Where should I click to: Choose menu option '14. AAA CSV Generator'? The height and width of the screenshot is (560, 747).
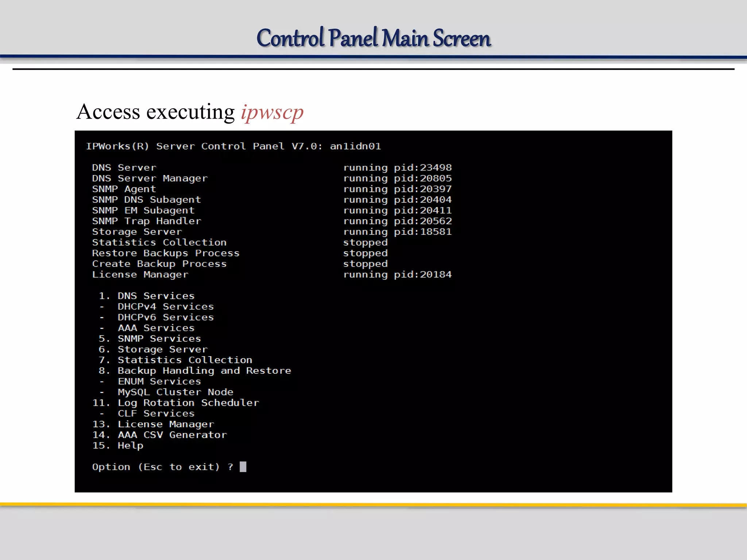(x=160, y=435)
